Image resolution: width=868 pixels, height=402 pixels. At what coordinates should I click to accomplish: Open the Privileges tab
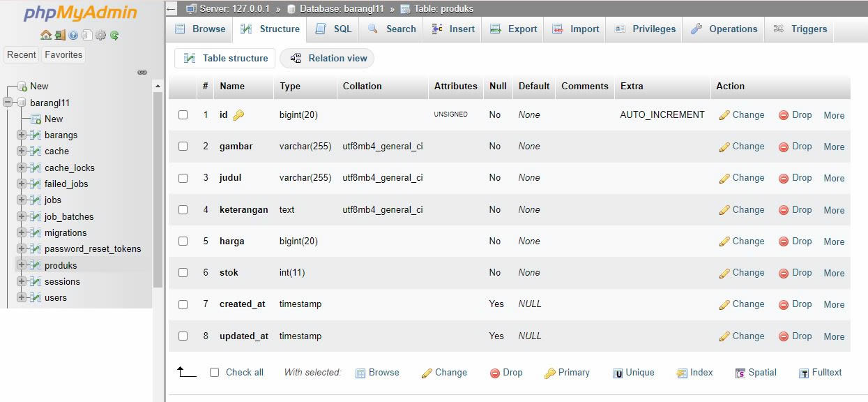(x=645, y=29)
